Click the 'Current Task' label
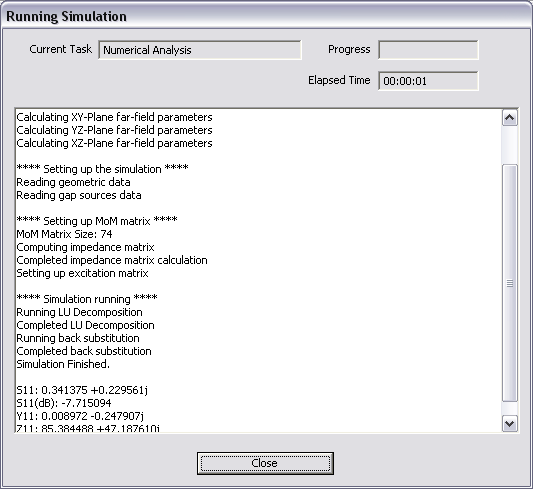533x489 pixels. pos(61,49)
